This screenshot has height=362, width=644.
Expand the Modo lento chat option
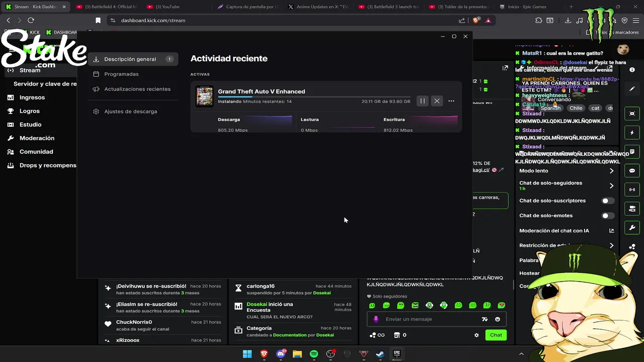click(567, 171)
